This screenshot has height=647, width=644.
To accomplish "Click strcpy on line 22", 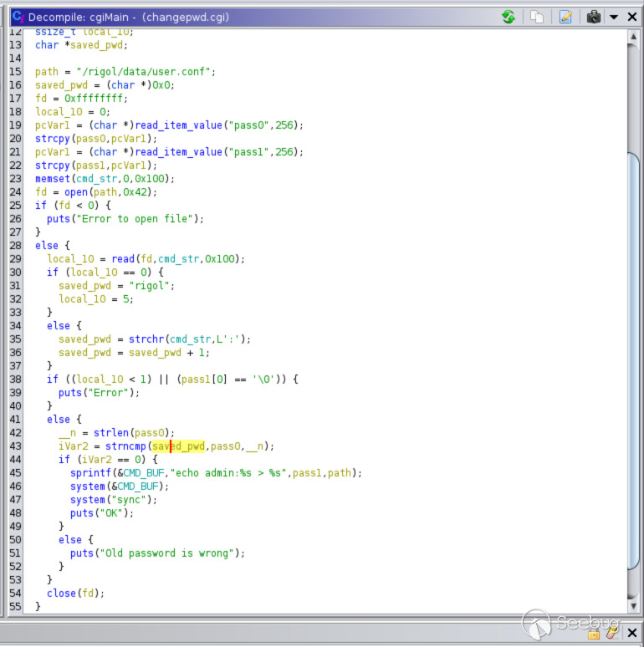I will pos(53,166).
